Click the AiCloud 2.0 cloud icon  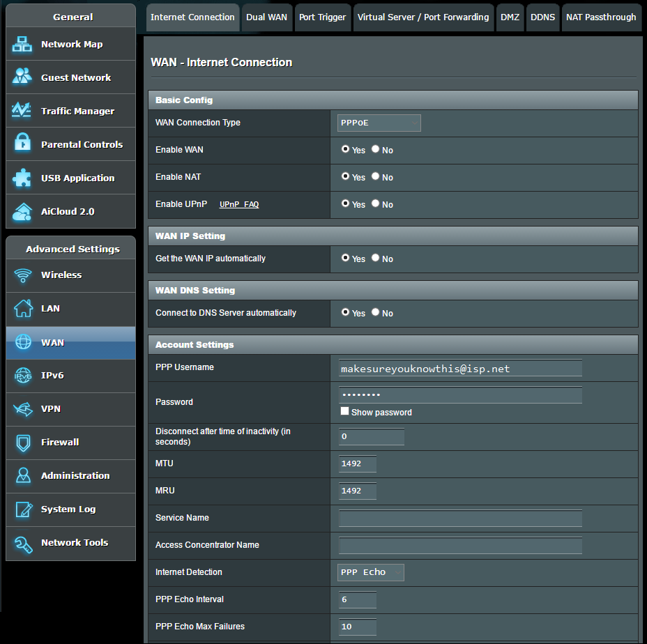[22, 211]
